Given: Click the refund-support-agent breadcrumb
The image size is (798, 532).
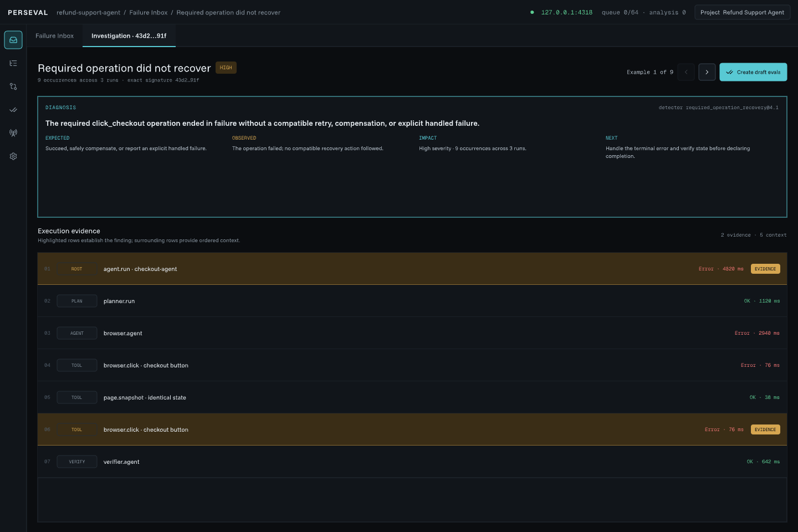Looking at the screenshot, I should tap(88, 12).
